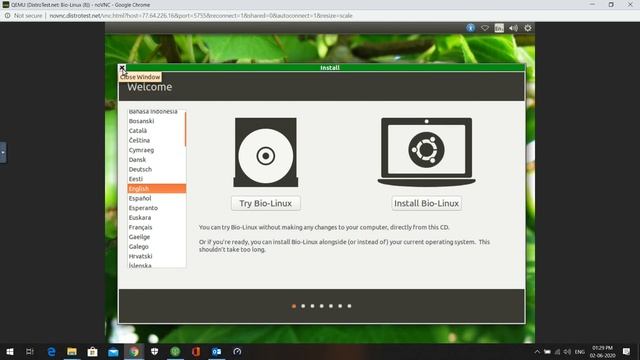The image size is (640, 360).
Task: Switch to Google Chrome on taskbar
Action: pos(134,351)
